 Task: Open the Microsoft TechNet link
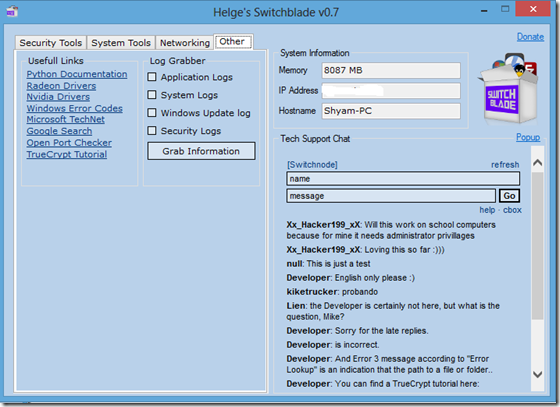pyautogui.click(x=66, y=119)
